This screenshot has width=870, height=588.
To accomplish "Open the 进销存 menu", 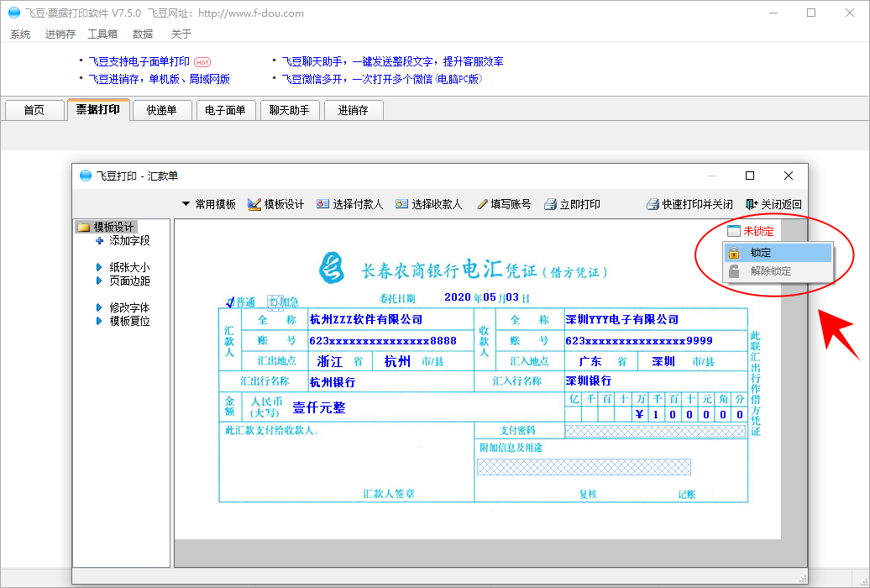I will [x=60, y=34].
